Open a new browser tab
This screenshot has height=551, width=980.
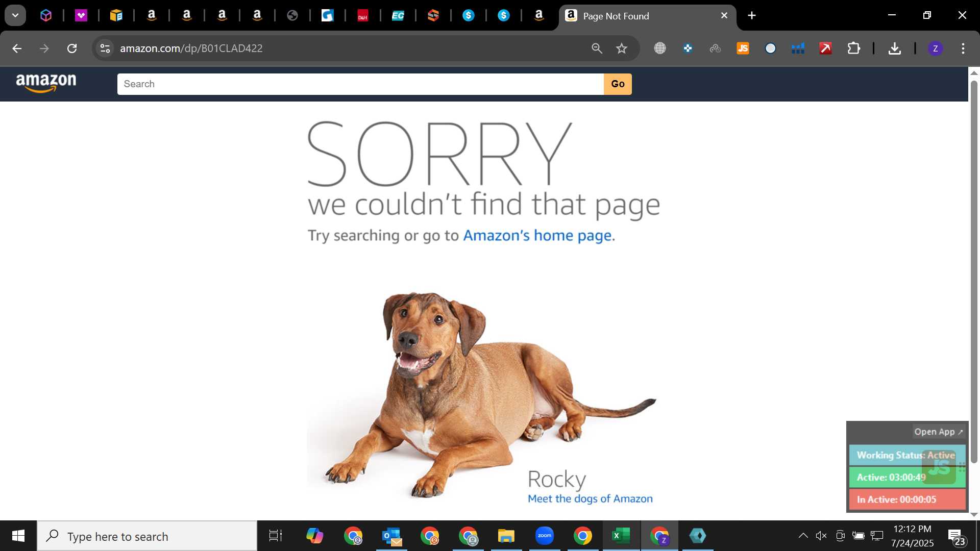(752, 16)
